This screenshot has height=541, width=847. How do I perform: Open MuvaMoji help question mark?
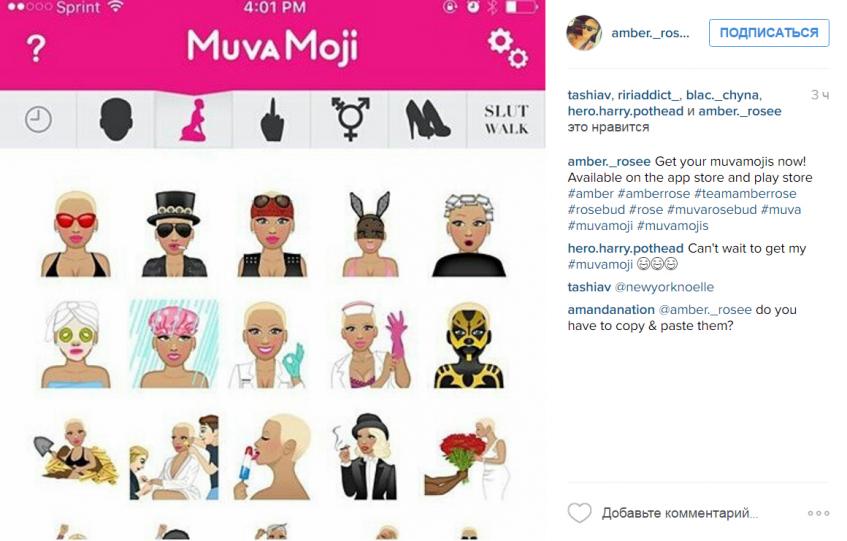tap(36, 49)
